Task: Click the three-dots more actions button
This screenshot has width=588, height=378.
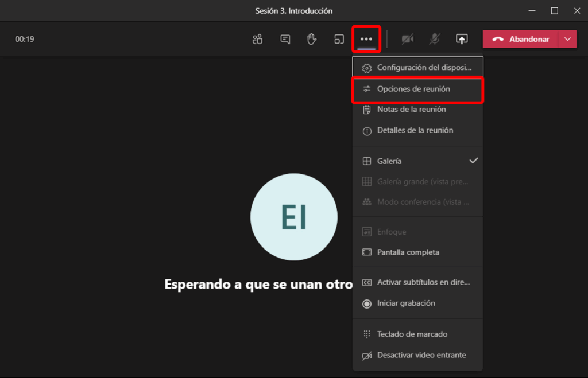Action: point(366,39)
